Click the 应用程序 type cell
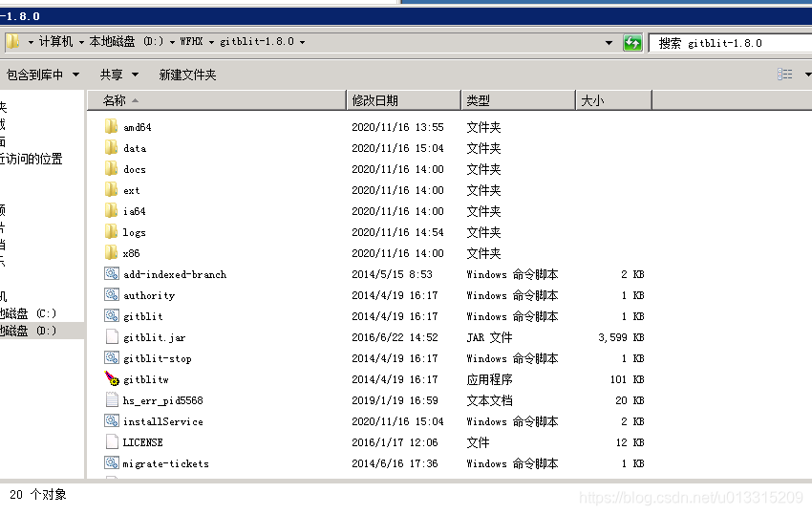 click(x=489, y=379)
